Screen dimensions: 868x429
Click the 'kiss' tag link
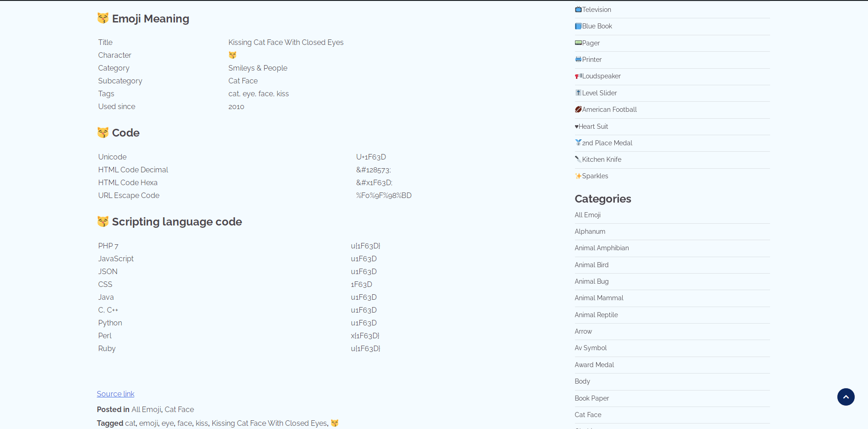(201, 423)
